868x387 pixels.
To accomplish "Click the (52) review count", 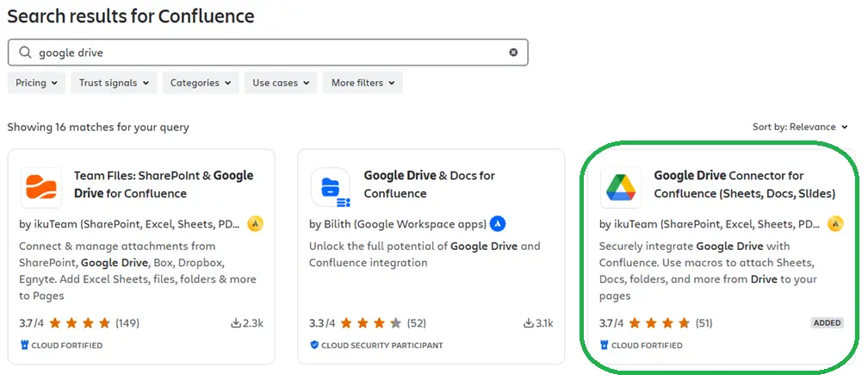I will click(417, 323).
